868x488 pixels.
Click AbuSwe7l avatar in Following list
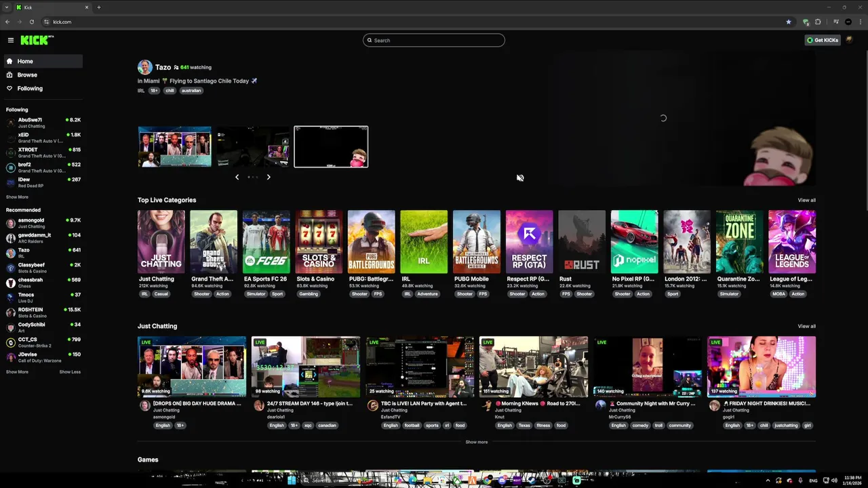coord(11,123)
